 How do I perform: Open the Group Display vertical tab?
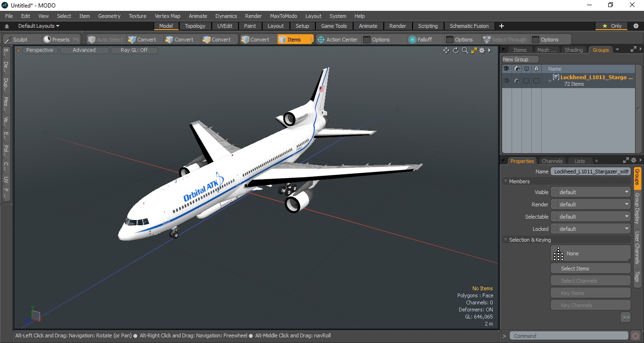(637, 208)
